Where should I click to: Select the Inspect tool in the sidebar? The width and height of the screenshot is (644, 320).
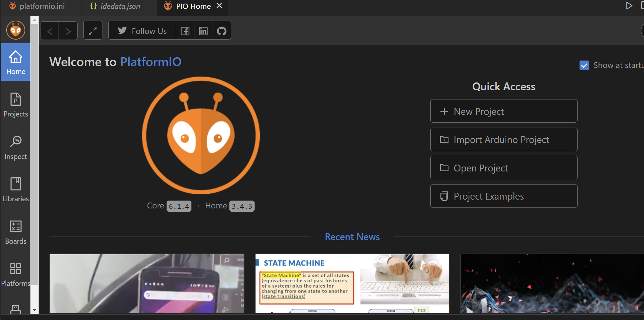click(x=15, y=147)
